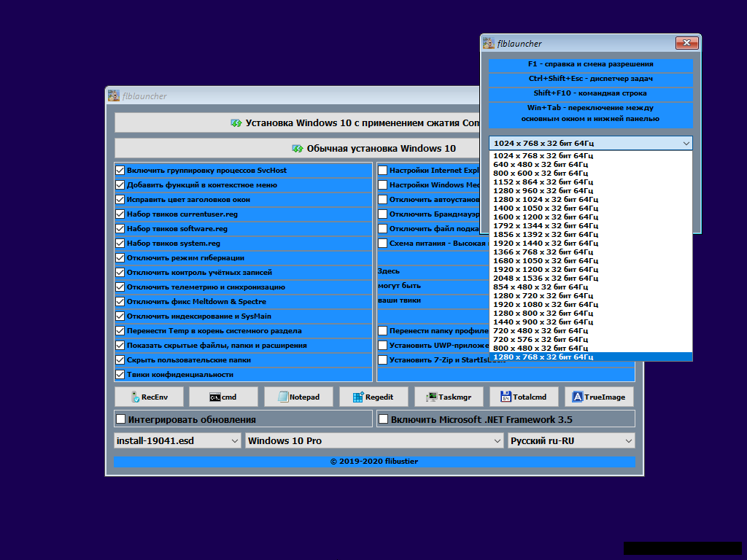This screenshot has width=747, height=560.
Task: Collapse resolution combo box showing 1024 x 768
Action: tap(591, 143)
